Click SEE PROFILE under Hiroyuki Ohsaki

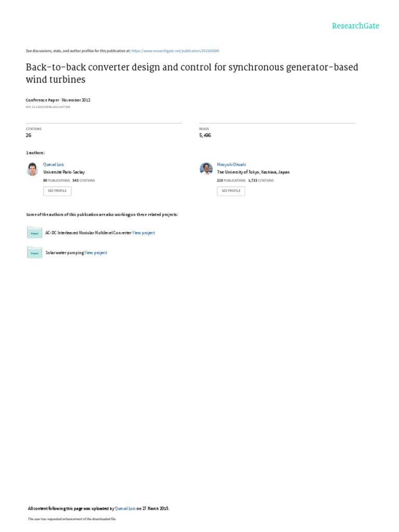[231, 191]
